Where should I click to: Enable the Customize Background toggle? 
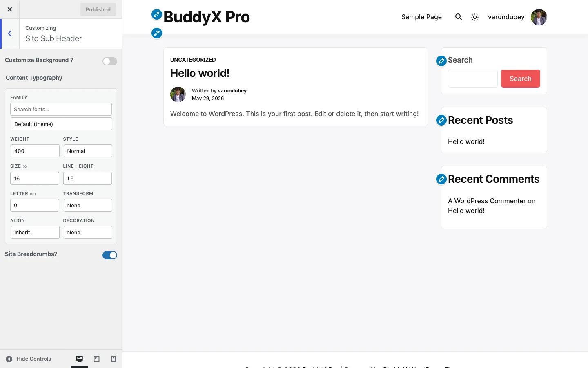(x=110, y=61)
